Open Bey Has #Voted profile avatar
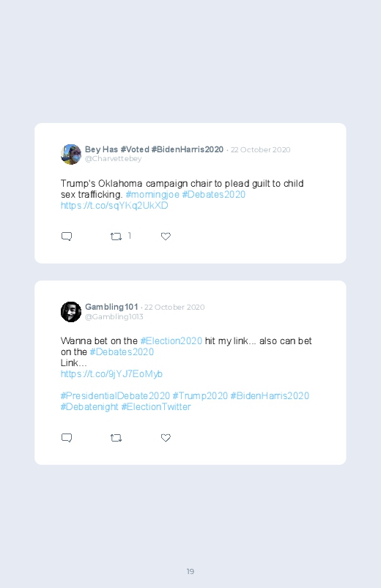381x588 pixels. coord(71,154)
